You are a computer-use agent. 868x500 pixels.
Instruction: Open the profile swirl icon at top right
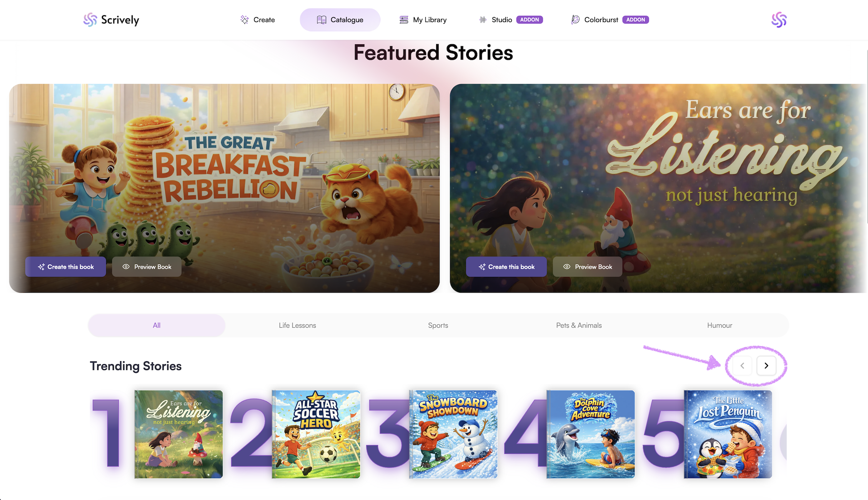click(x=779, y=20)
